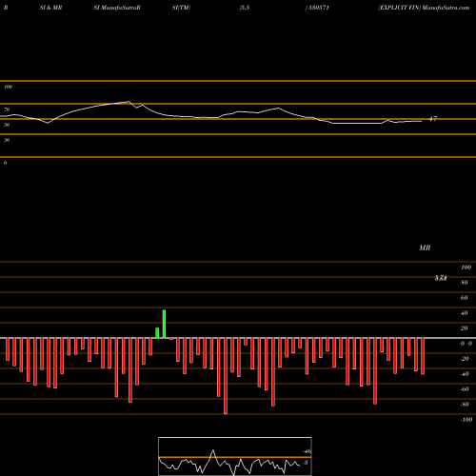This screenshot has width=476, height=476.
Task: Click the '(5,5' parameter text in header
Action: pos(245,8)
